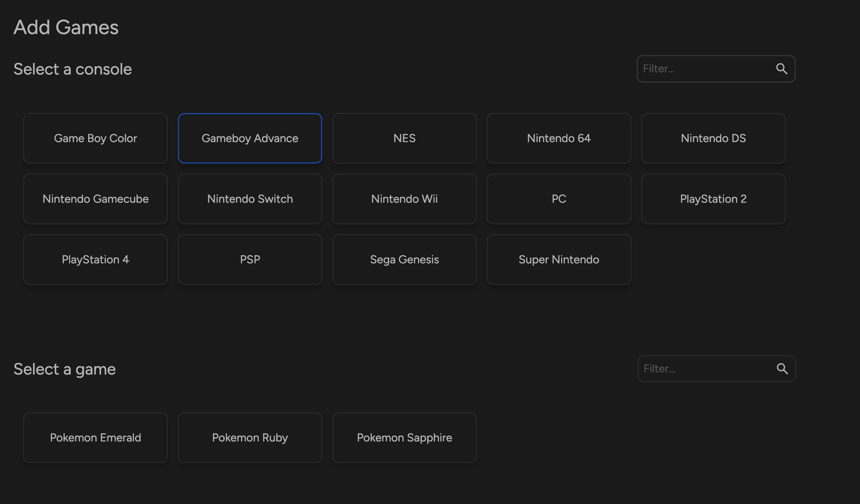This screenshot has height=504, width=860.
Task: Click the Select a console heading
Action: tap(73, 69)
